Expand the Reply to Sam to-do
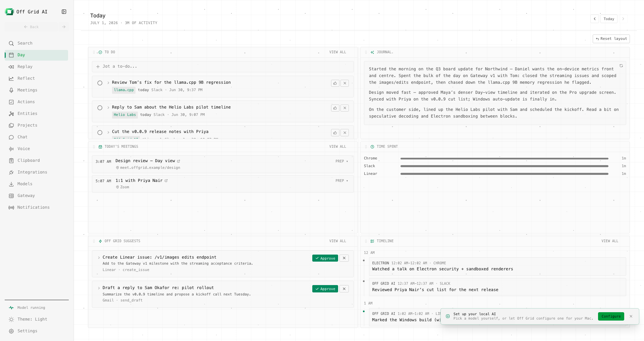Viewport: 644px width, 341px height. coord(108,108)
